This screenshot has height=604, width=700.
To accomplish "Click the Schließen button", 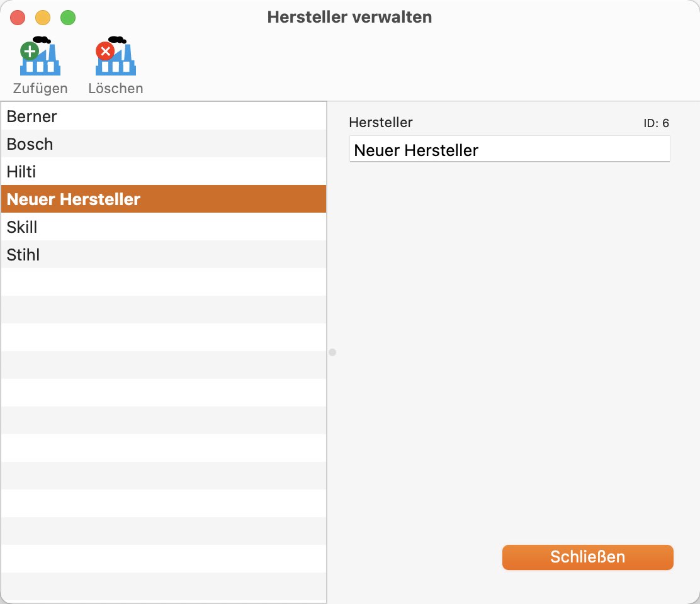I will tap(587, 557).
